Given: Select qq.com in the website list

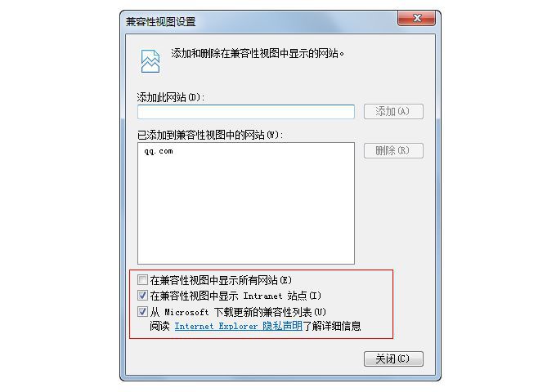Looking at the screenshot, I should click(x=159, y=151).
